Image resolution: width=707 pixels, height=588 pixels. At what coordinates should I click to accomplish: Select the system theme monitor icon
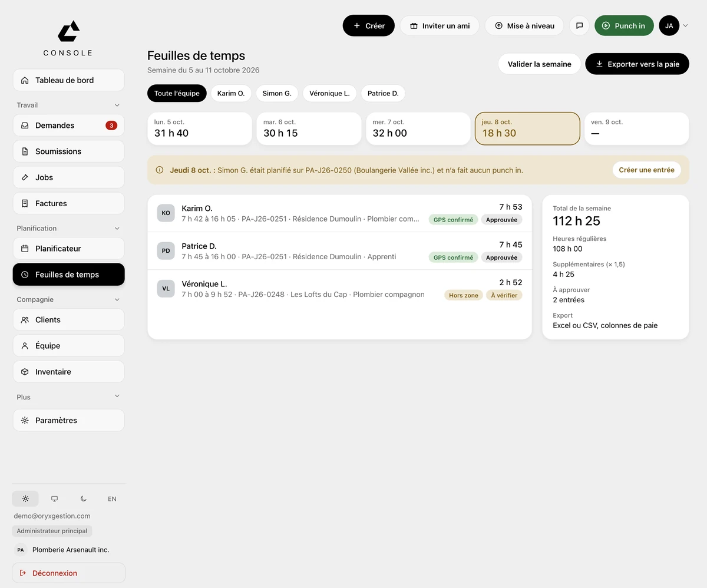[x=54, y=498]
